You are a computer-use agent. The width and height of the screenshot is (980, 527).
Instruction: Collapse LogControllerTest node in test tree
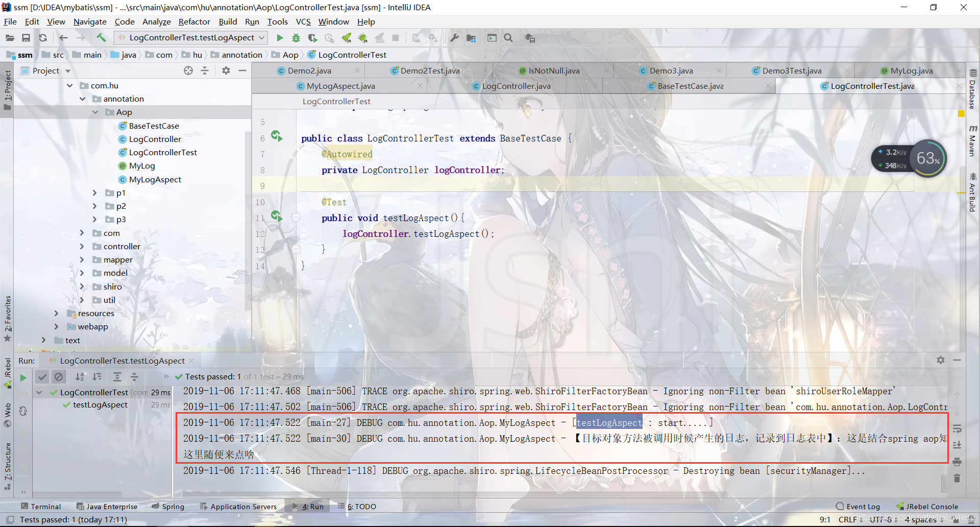[39, 393]
